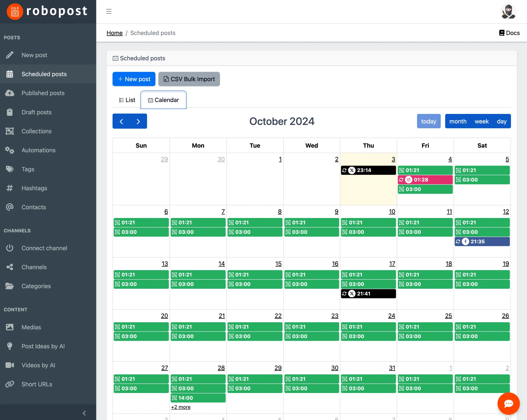Open the Docs link
The width and height of the screenshot is (527, 420).
510,33
